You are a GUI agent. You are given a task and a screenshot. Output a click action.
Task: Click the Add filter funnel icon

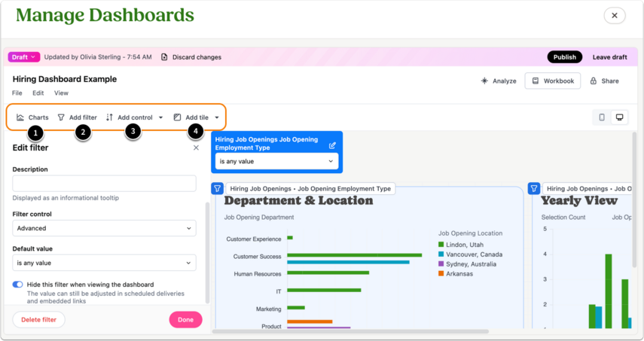coord(61,117)
